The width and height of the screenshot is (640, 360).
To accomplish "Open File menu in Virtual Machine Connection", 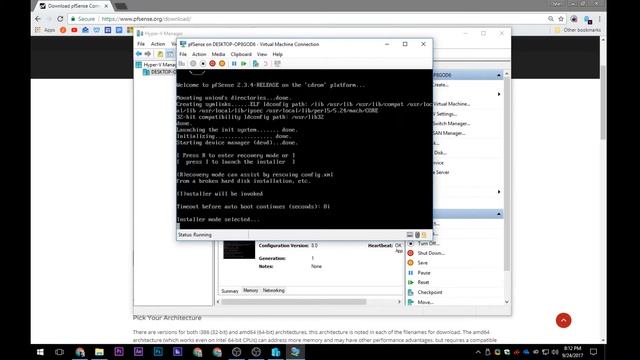I will click(x=183, y=54).
